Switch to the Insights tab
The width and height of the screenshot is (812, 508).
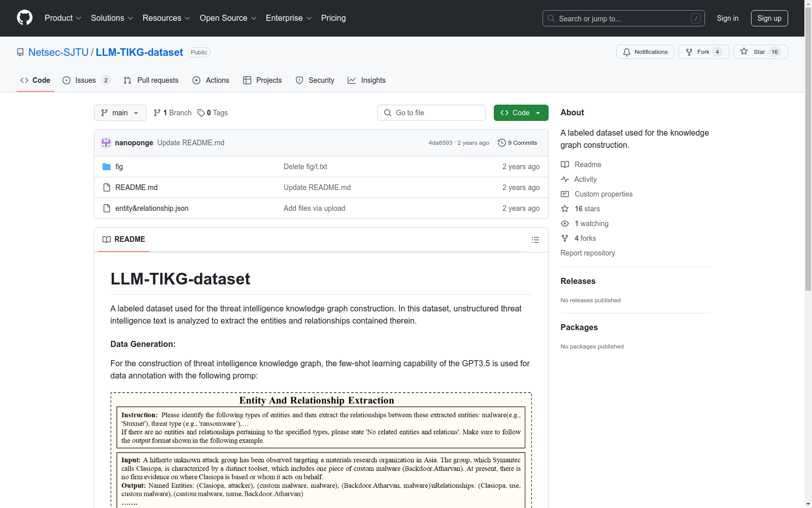(x=367, y=80)
